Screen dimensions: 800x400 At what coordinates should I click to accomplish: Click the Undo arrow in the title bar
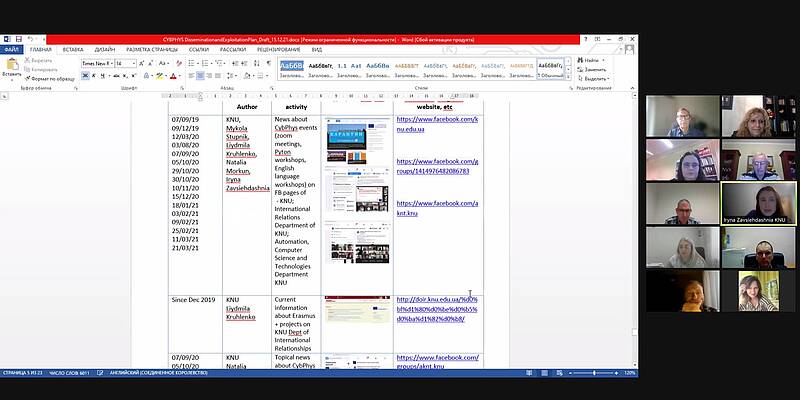30,39
